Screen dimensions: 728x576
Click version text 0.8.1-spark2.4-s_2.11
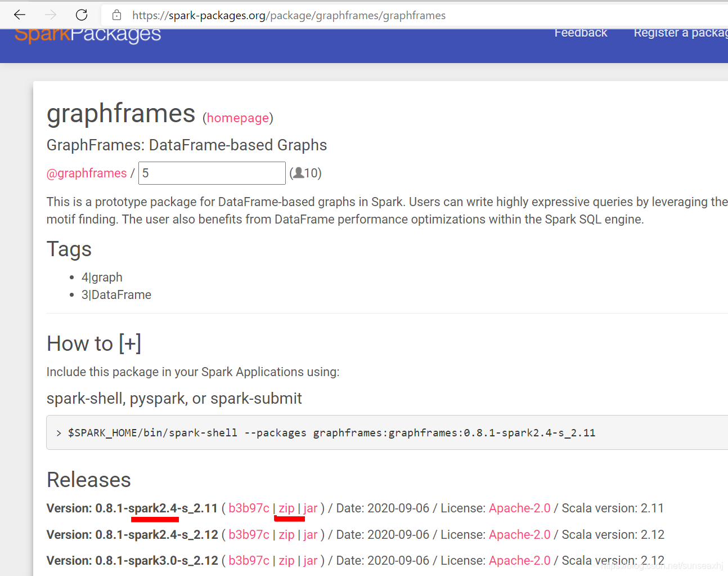(156, 508)
